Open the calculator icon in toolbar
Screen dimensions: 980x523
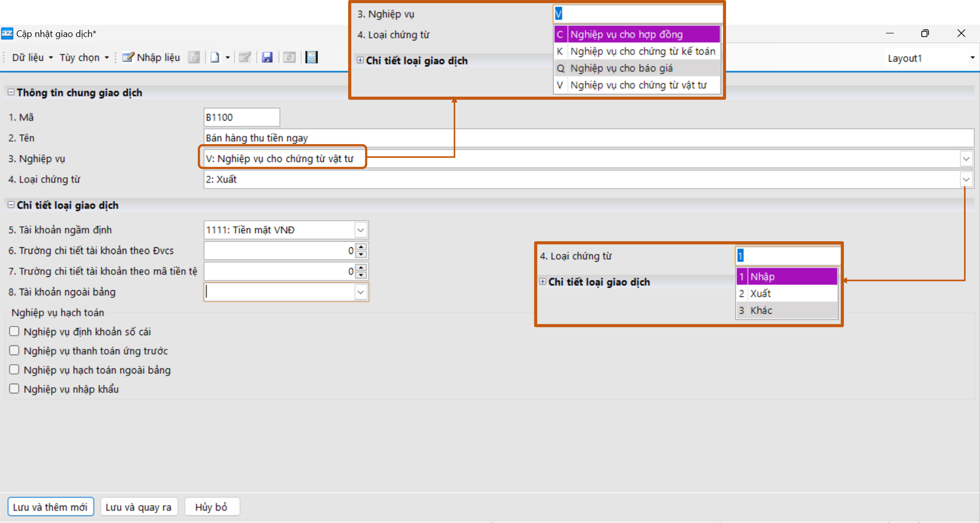pos(311,57)
